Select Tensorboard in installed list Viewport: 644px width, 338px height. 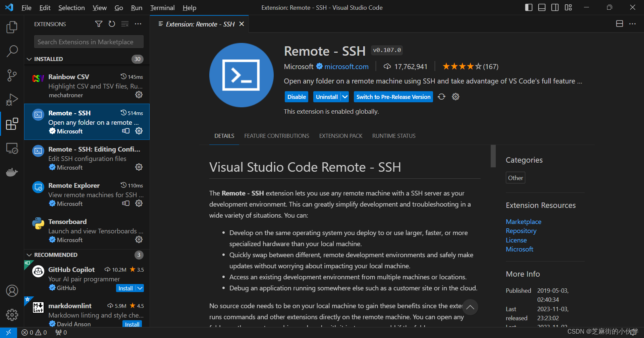coord(87,231)
